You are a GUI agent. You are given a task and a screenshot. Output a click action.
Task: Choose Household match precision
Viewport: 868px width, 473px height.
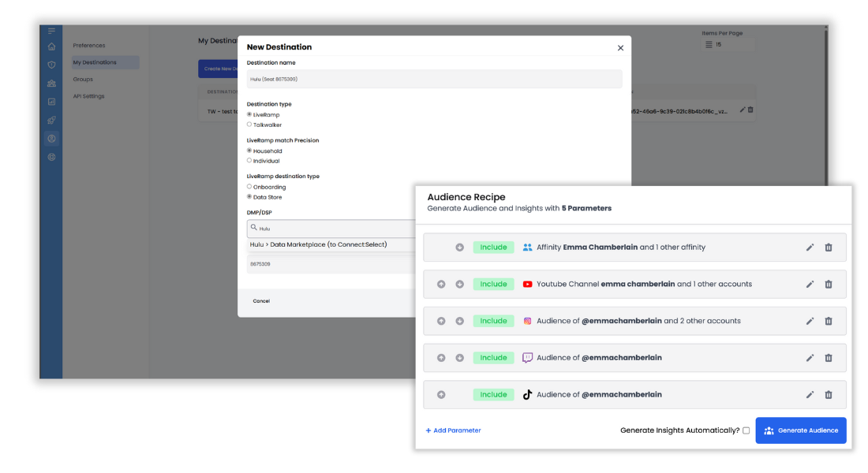[x=249, y=151]
